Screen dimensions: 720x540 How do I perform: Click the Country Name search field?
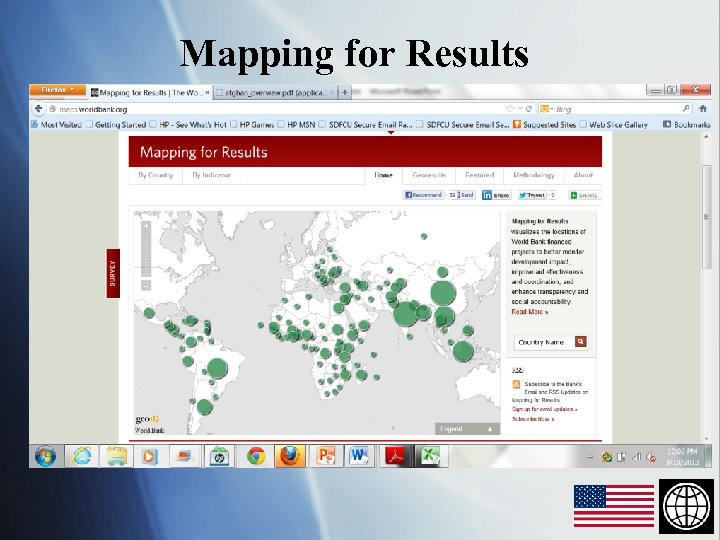tap(545, 342)
